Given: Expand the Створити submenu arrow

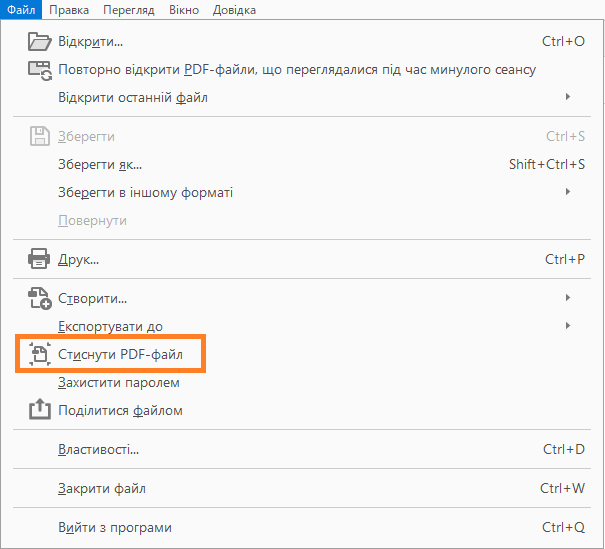Looking at the screenshot, I should tap(568, 298).
